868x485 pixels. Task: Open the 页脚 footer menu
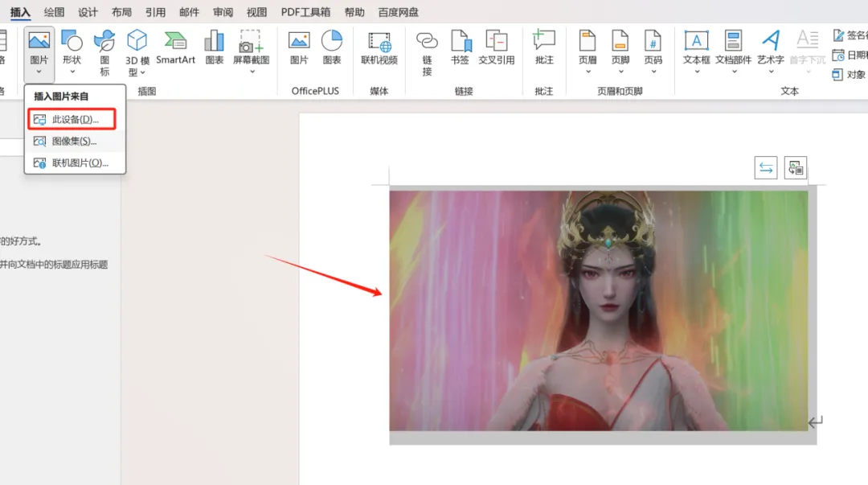pos(620,47)
